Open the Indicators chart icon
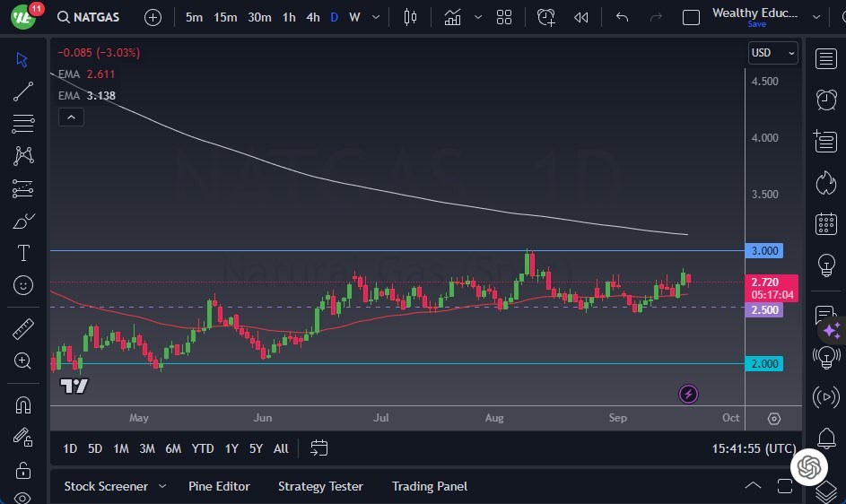Image resolution: width=846 pixels, height=504 pixels. (452, 17)
